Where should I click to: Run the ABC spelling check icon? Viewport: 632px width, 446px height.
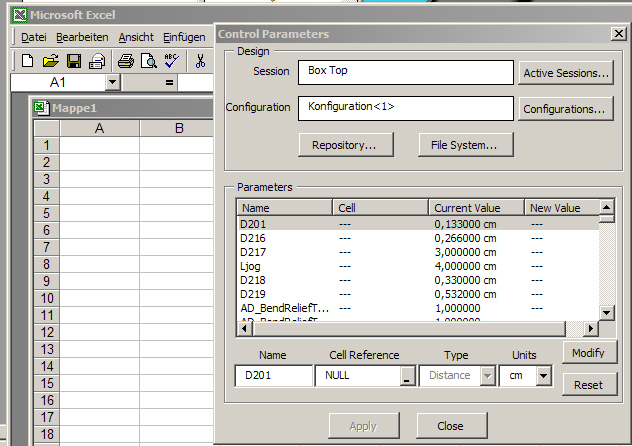[x=172, y=61]
